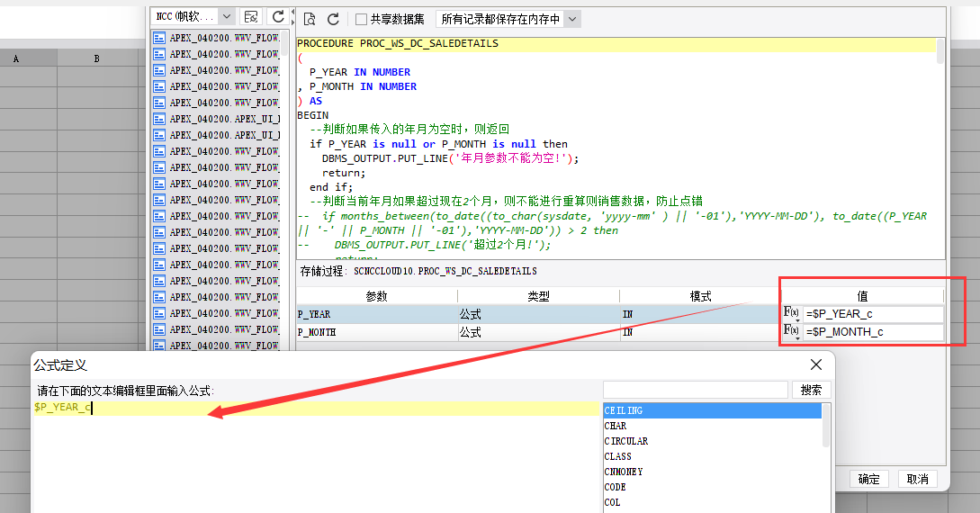Select the P_MONTH parameter cell

pyautogui.click(x=377, y=332)
